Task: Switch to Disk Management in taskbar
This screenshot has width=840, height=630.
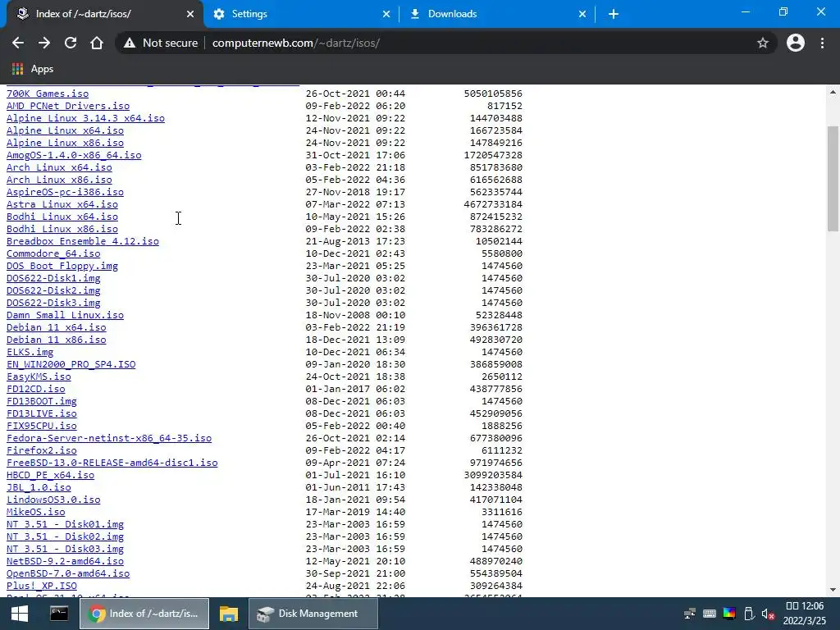Action: coord(313,614)
